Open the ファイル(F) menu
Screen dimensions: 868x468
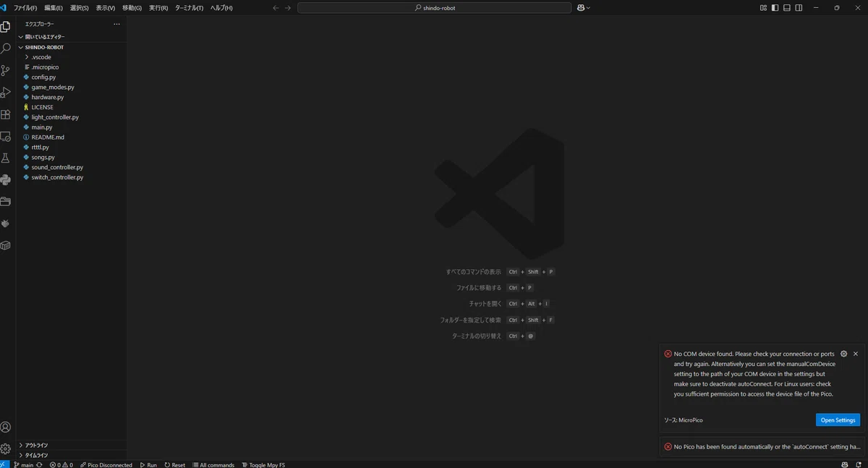(25, 8)
